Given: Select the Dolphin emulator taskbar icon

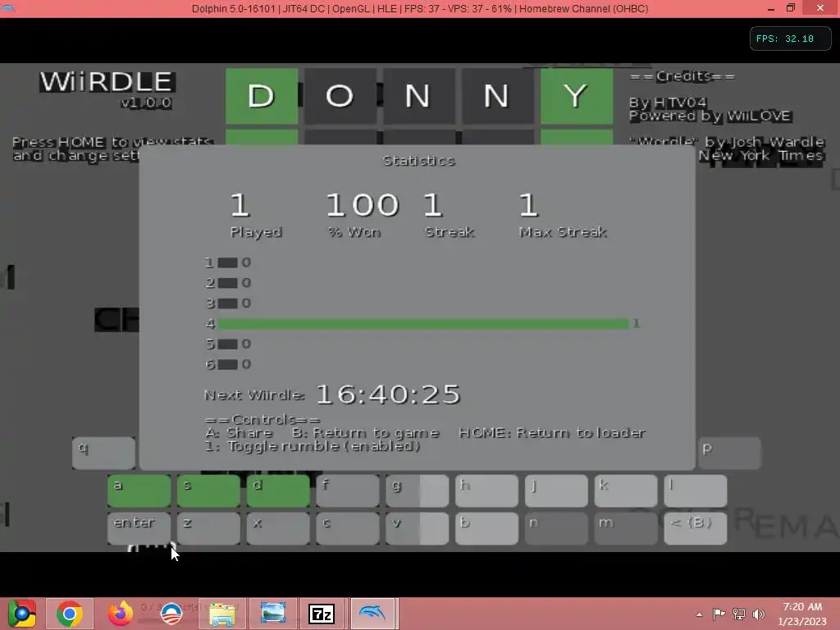Looking at the screenshot, I should coord(373,614).
